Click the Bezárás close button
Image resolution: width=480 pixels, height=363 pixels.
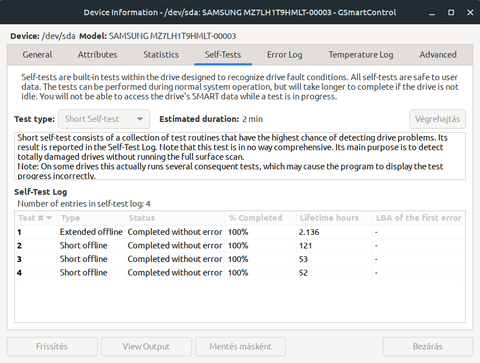(428, 347)
